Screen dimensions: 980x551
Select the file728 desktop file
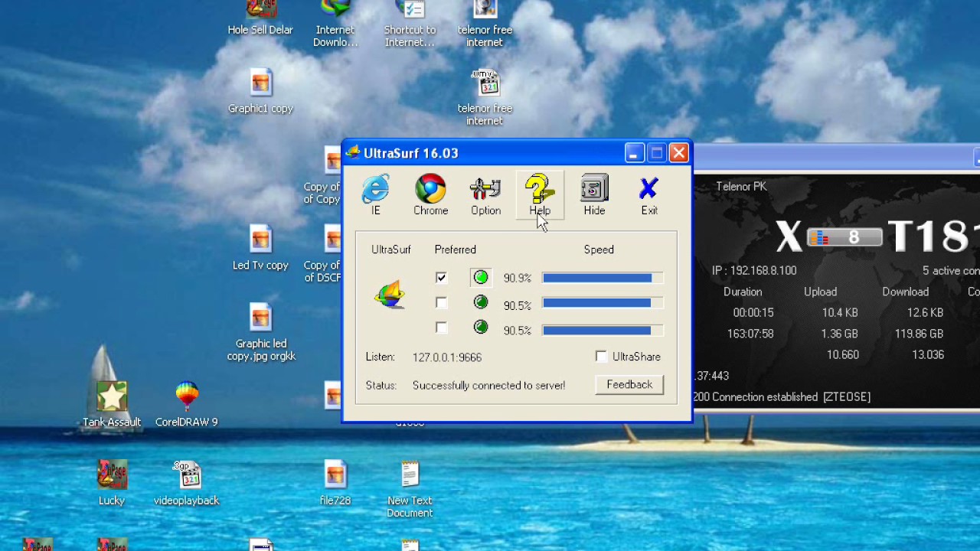pyautogui.click(x=335, y=483)
